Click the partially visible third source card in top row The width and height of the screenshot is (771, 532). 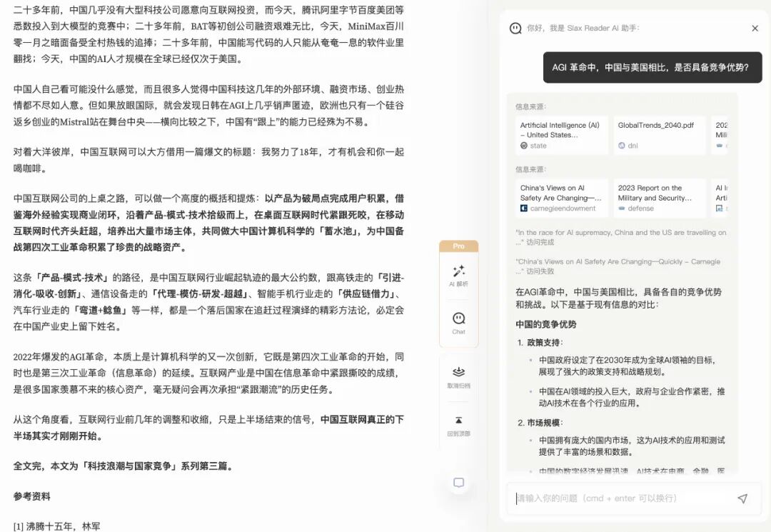[720, 135]
